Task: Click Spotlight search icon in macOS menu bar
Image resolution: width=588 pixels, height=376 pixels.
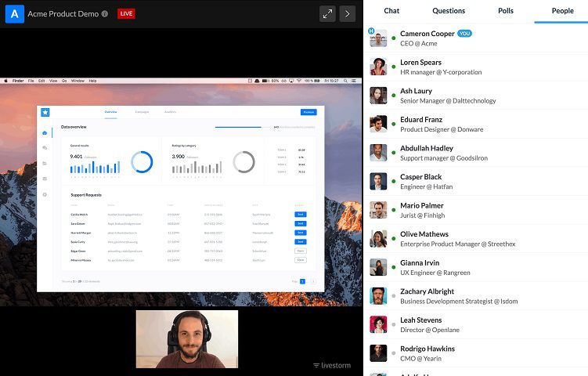Action: [x=345, y=81]
